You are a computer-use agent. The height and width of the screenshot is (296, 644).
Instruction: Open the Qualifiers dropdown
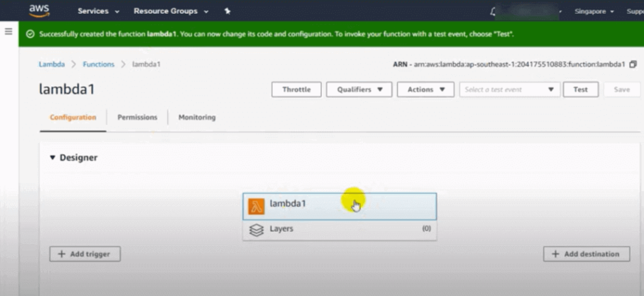(x=359, y=89)
